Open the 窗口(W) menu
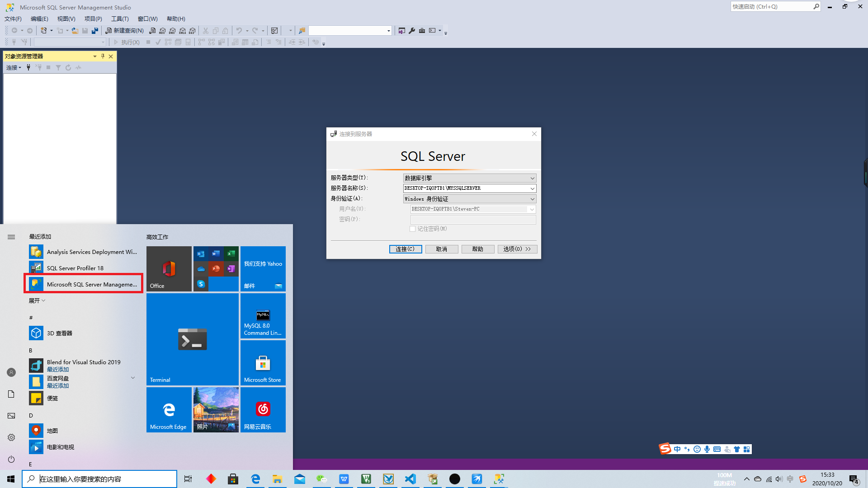This screenshot has height=488, width=868. tap(148, 19)
